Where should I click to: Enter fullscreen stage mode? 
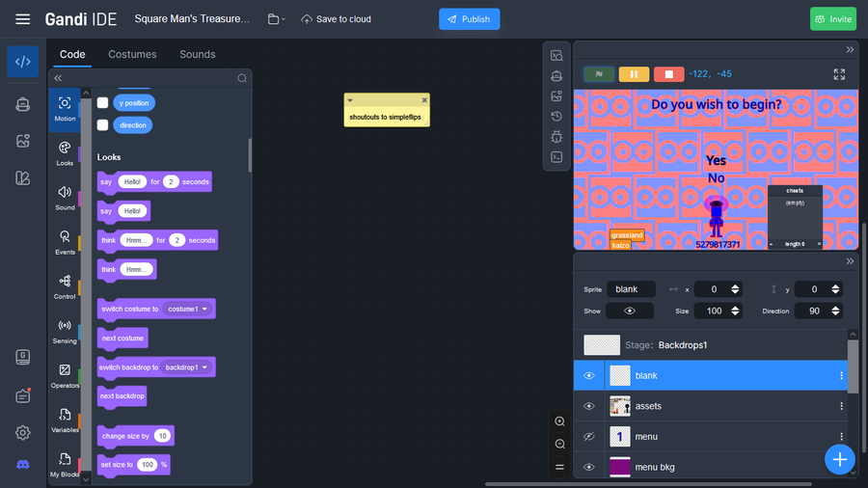point(839,74)
